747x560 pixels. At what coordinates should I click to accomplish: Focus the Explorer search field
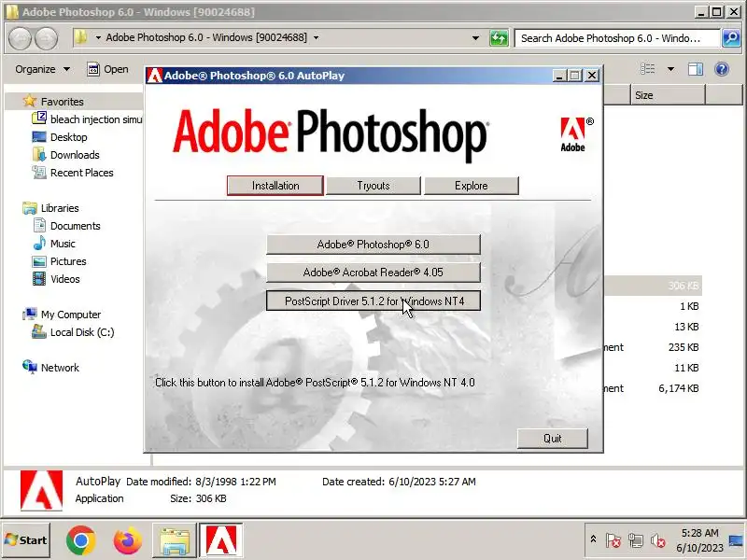point(617,38)
